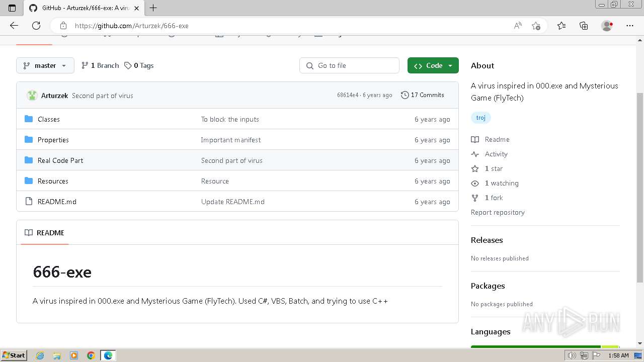Open Edge settings and more menu

tap(630, 26)
